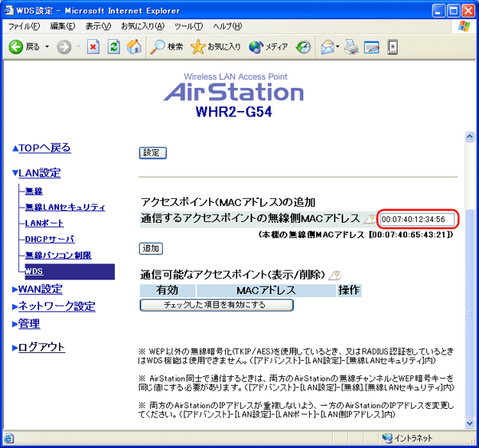Click the Back arrow button in toolbar
This screenshot has height=448, width=479.
[x=16, y=47]
